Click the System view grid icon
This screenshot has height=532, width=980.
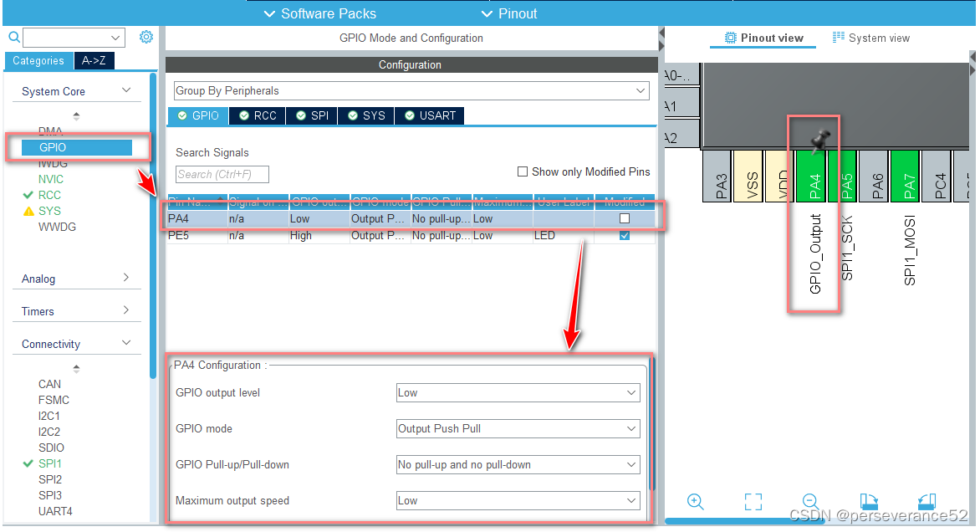pos(838,38)
